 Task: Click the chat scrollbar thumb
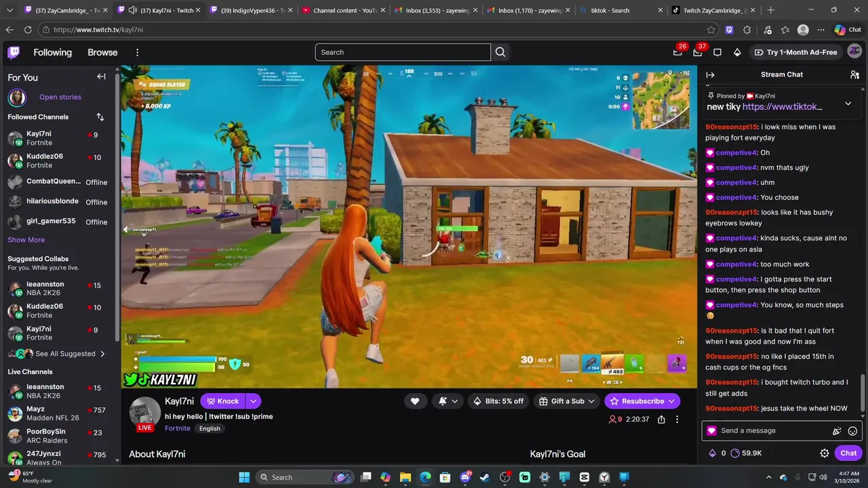click(x=864, y=395)
